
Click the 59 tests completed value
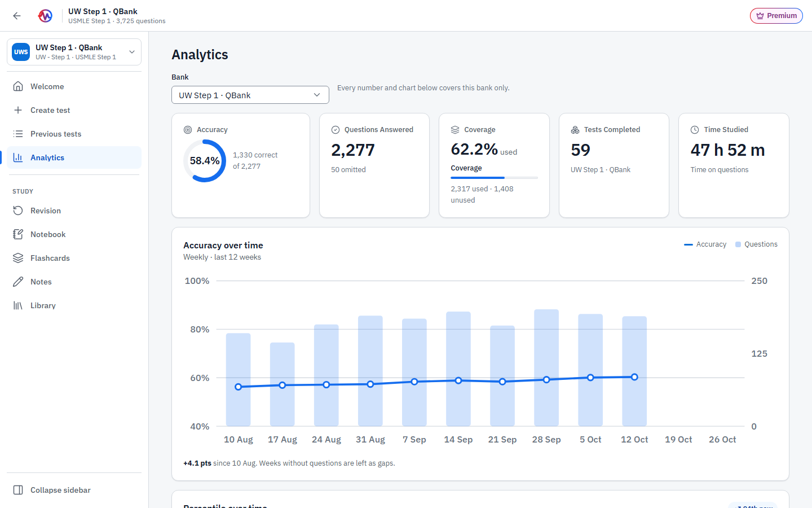click(x=580, y=150)
